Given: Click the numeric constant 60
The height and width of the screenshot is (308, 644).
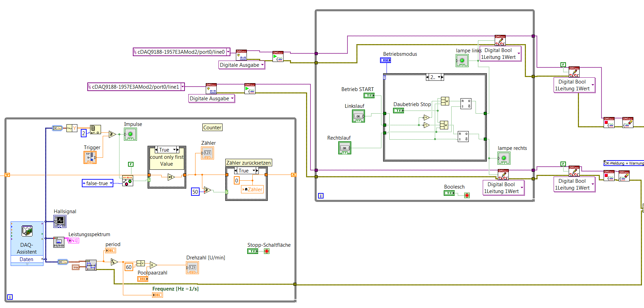Looking at the screenshot, I should coord(129,267).
